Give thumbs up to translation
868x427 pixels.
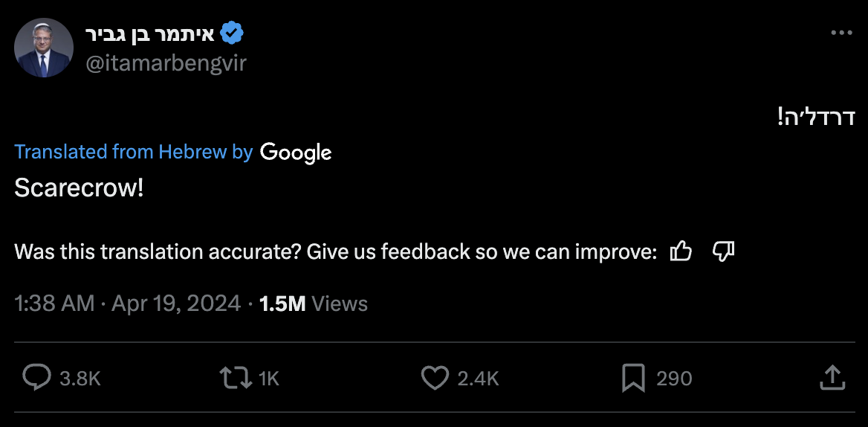click(681, 252)
